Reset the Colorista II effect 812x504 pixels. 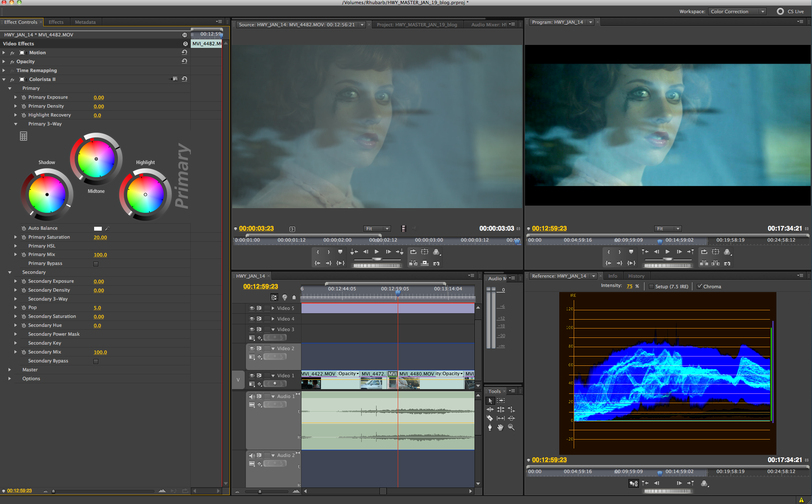coord(184,79)
